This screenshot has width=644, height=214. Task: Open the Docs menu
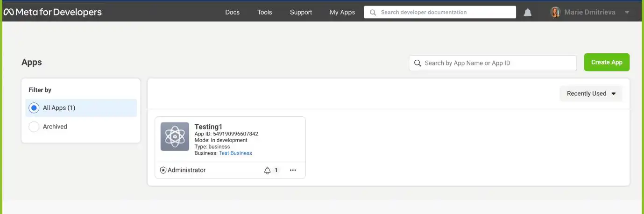232,12
